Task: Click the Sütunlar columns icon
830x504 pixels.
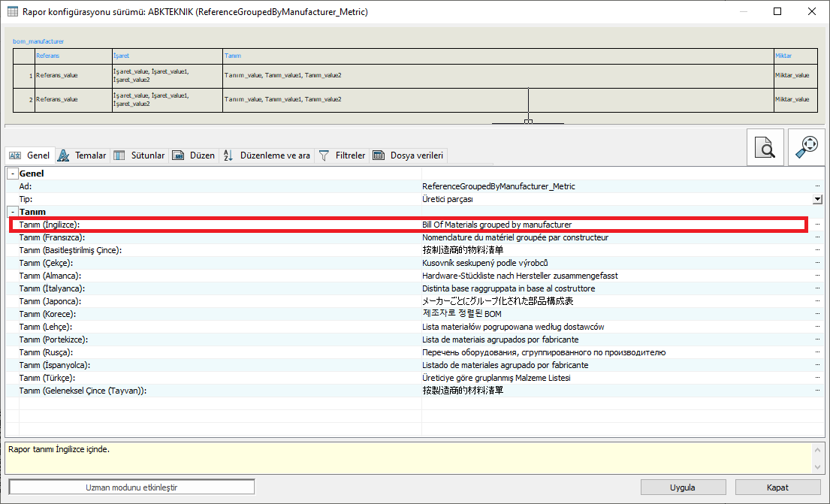Action: (119, 155)
